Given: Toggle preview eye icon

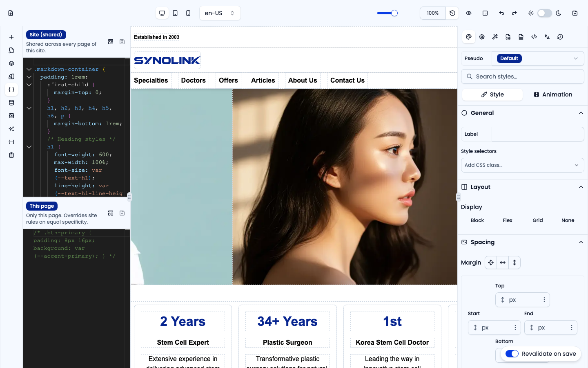Looking at the screenshot, I should [x=469, y=13].
